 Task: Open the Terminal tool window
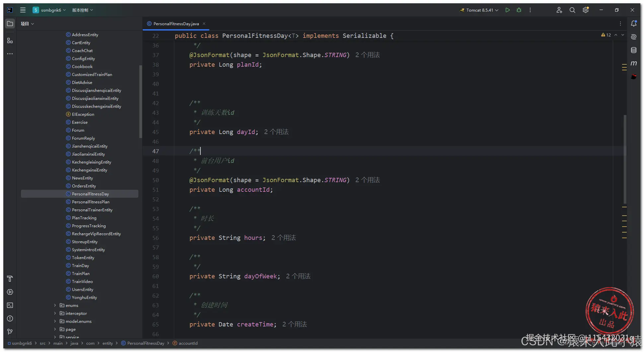(10, 305)
